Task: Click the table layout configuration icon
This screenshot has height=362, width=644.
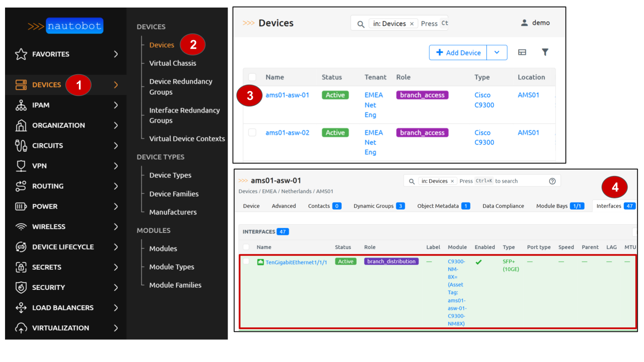Action: coord(522,52)
